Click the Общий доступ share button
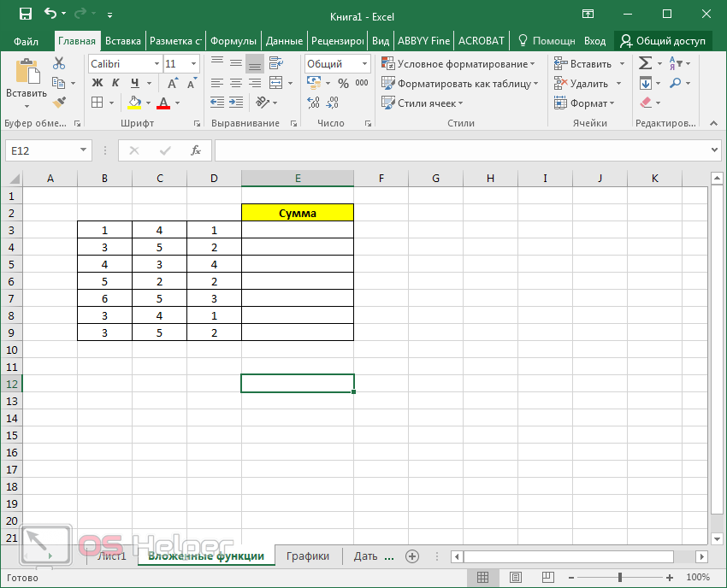 coord(664,41)
